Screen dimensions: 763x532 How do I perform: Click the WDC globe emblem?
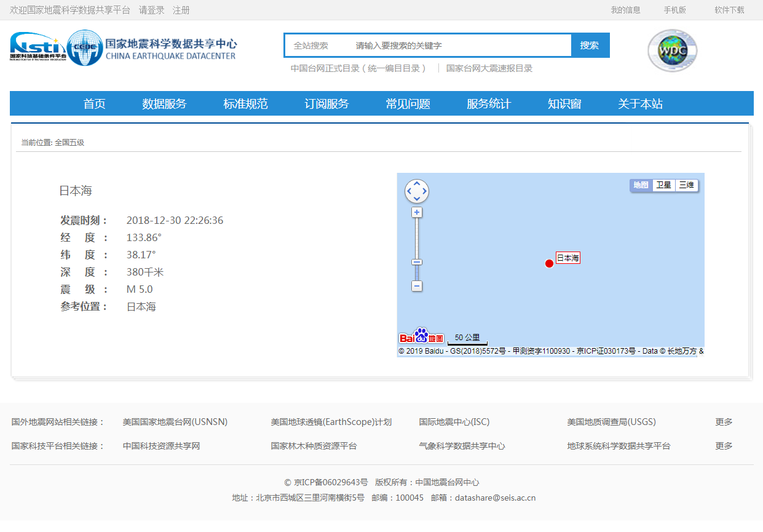[x=672, y=50]
